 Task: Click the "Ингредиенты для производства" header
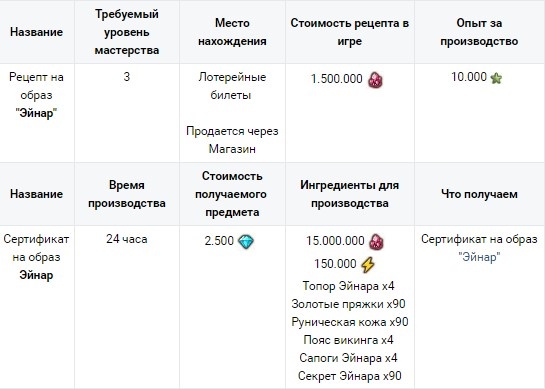click(350, 194)
